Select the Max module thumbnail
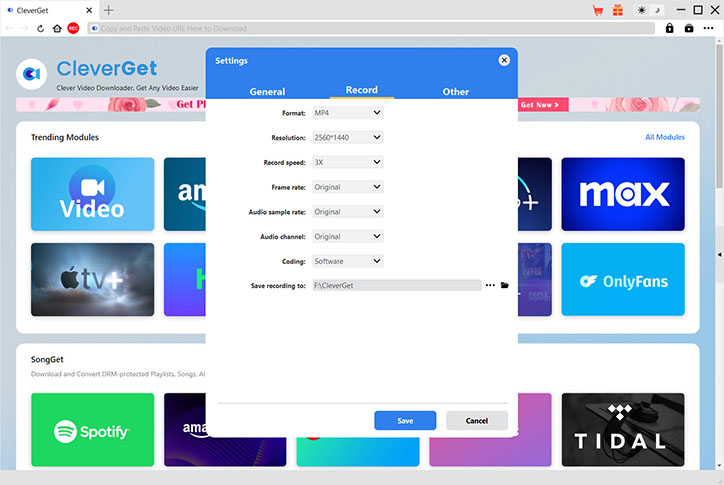Viewport: 724px width, 485px height. [623, 194]
